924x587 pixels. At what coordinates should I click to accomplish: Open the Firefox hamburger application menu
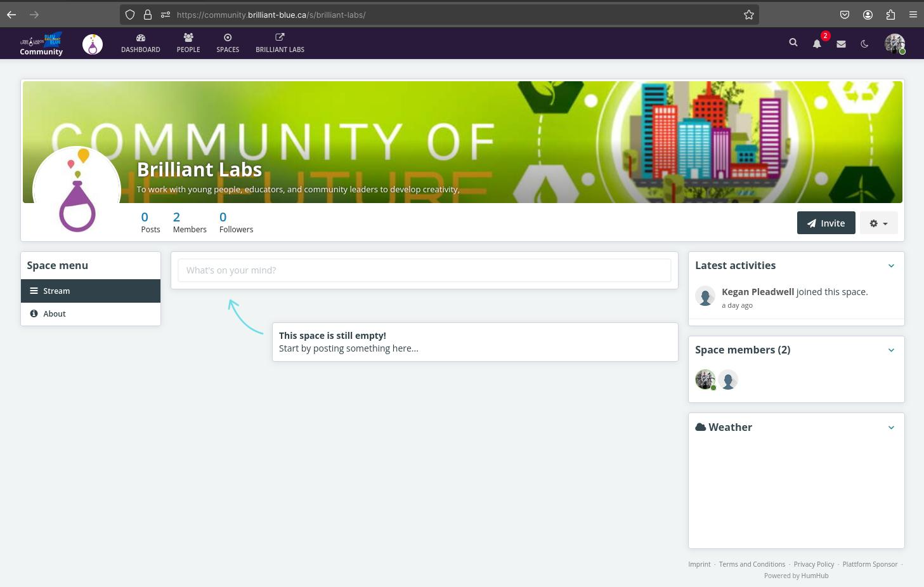(x=913, y=15)
